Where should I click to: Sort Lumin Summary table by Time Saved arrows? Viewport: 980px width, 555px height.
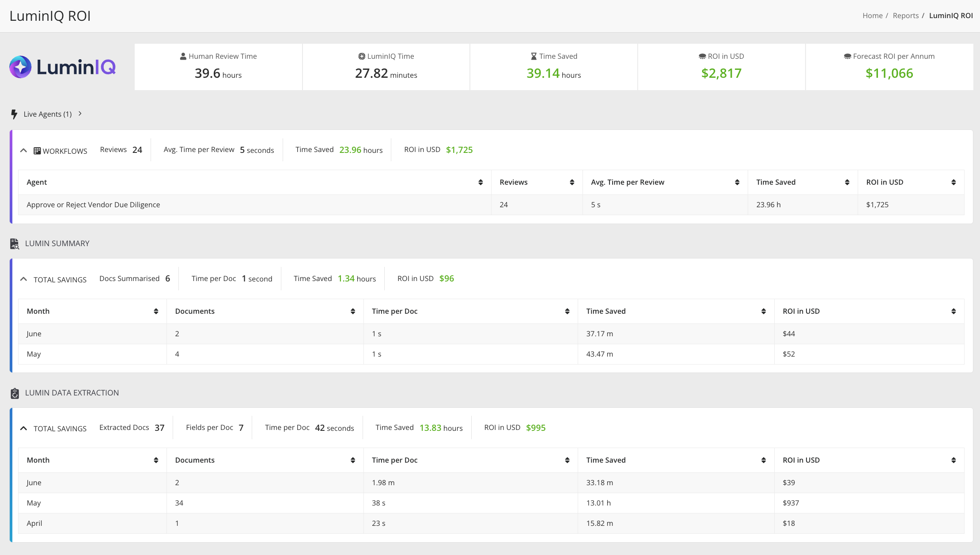pyautogui.click(x=764, y=312)
